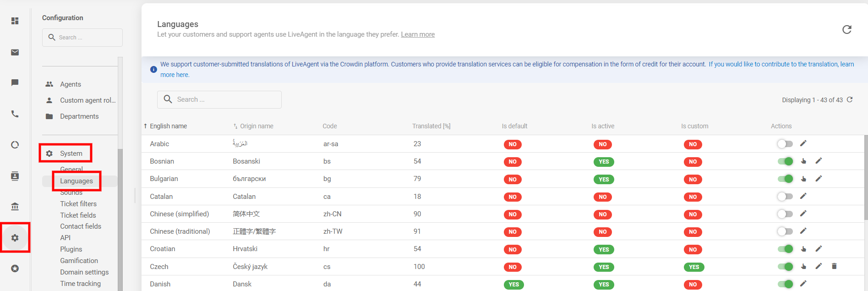Open the Chats speech bubble icon
Viewport: 868px width, 291px height.
(x=15, y=82)
